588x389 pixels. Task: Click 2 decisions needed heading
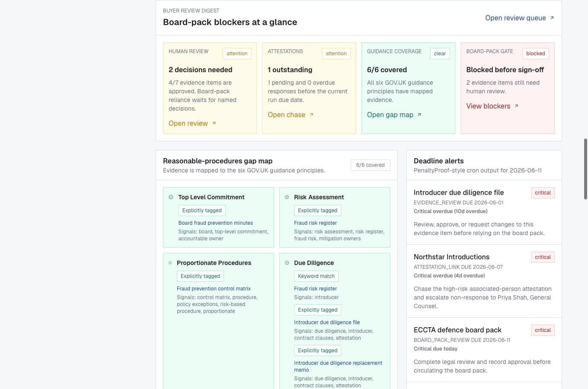(x=200, y=70)
